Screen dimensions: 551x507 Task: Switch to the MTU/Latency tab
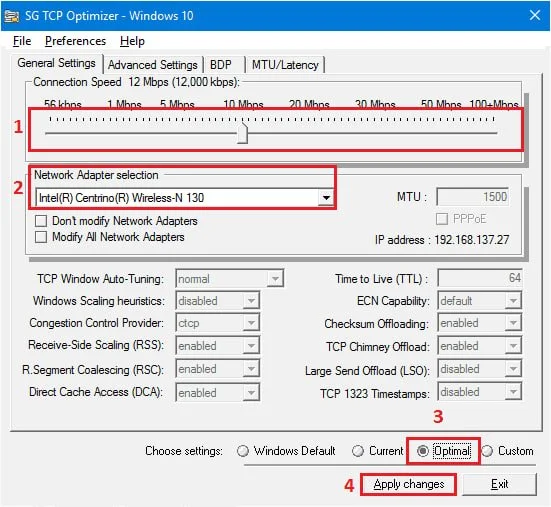coord(285,65)
